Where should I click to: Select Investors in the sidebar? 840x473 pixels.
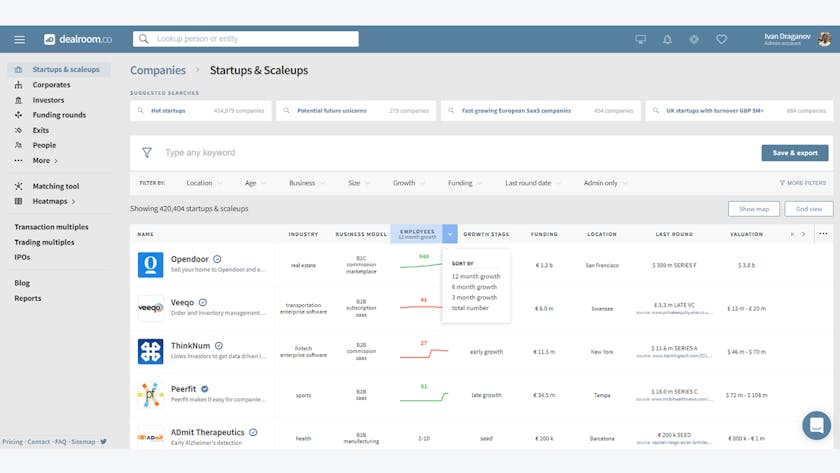point(48,100)
